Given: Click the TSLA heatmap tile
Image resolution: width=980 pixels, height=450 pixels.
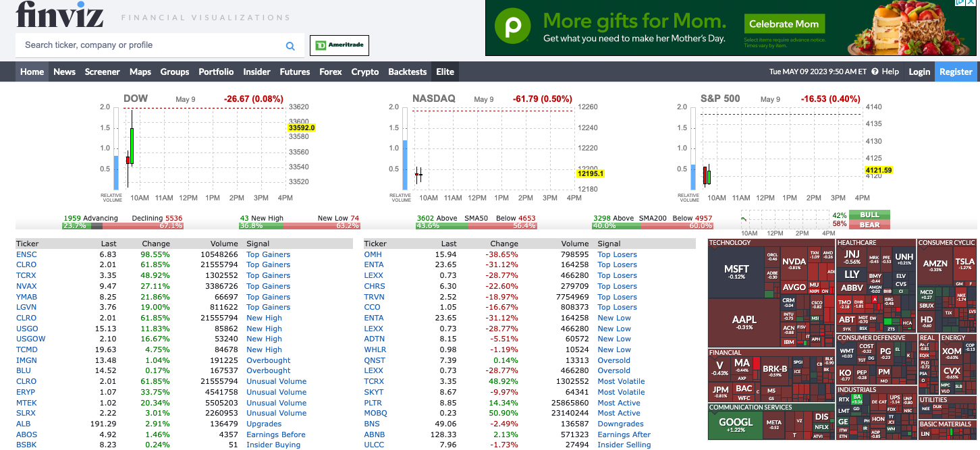Looking at the screenshot, I should click(964, 263).
